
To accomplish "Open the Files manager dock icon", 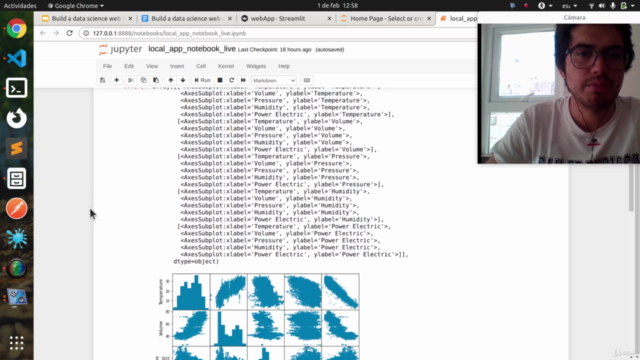I will (x=16, y=178).
